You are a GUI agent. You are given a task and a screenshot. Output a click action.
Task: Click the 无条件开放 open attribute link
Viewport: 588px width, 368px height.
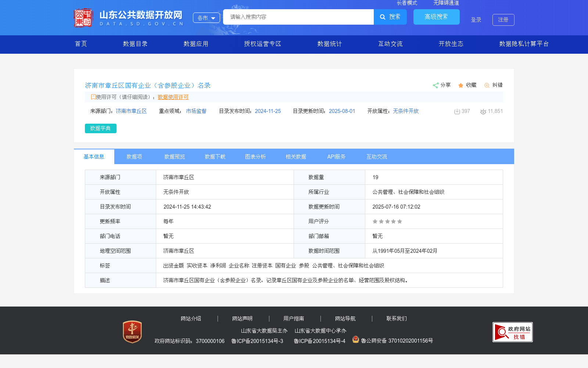click(406, 111)
